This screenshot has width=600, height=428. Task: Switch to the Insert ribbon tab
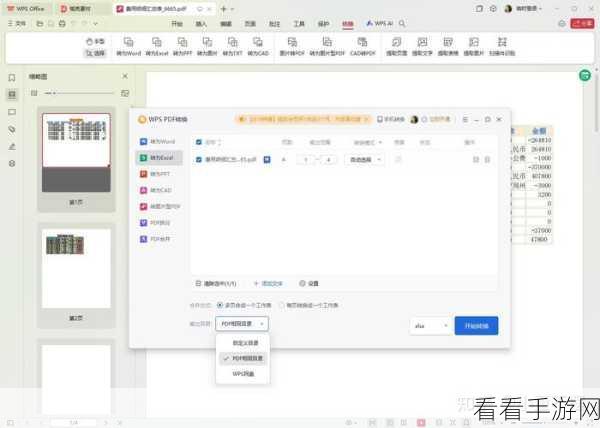click(x=201, y=24)
